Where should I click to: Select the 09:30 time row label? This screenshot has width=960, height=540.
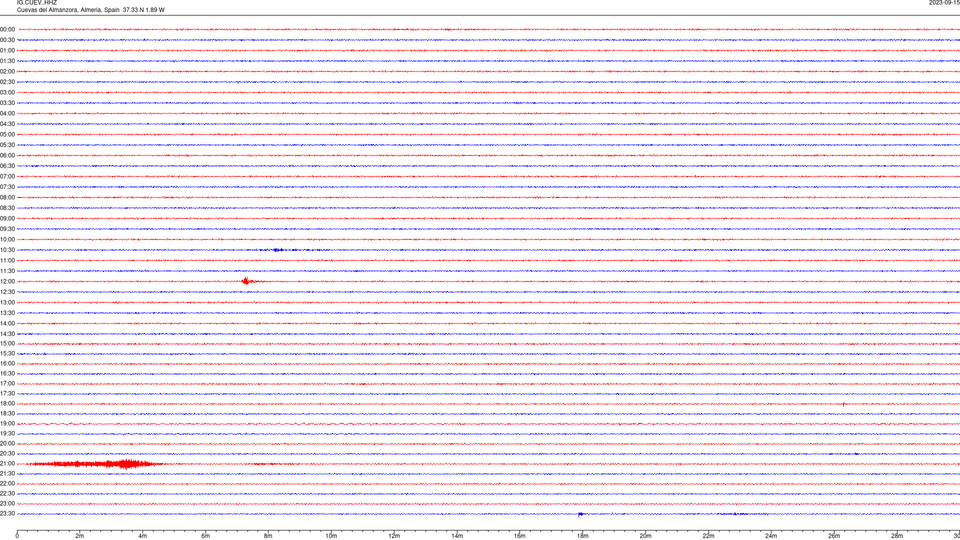click(x=7, y=229)
